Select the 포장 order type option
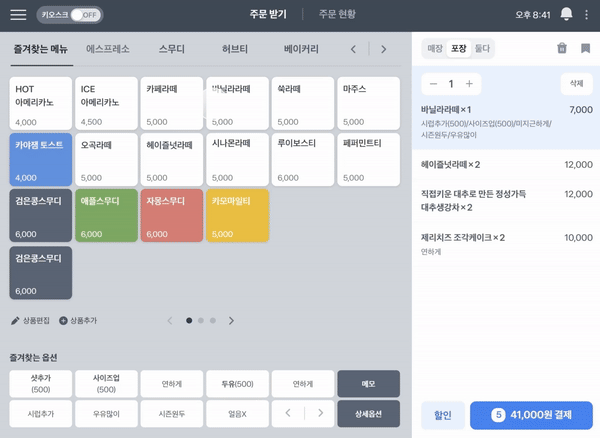This screenshot has height=438, width=600. tap(459, 48)
